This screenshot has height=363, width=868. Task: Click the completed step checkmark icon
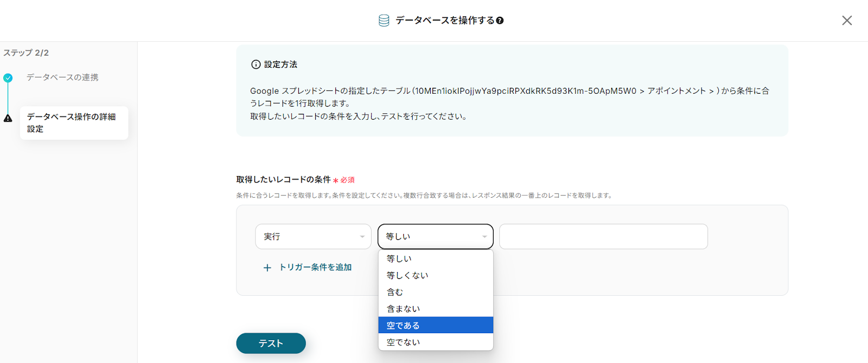[8, 78]
